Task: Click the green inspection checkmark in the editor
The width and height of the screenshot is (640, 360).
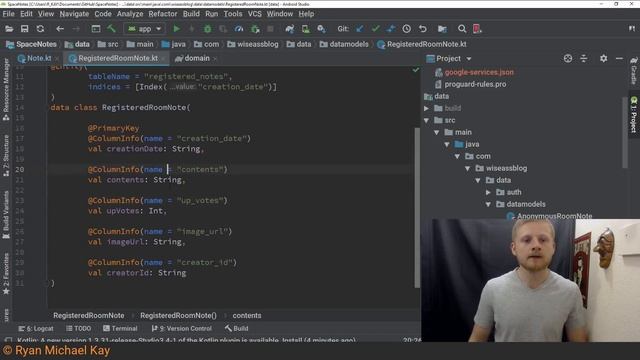Action: coord(416,70)
